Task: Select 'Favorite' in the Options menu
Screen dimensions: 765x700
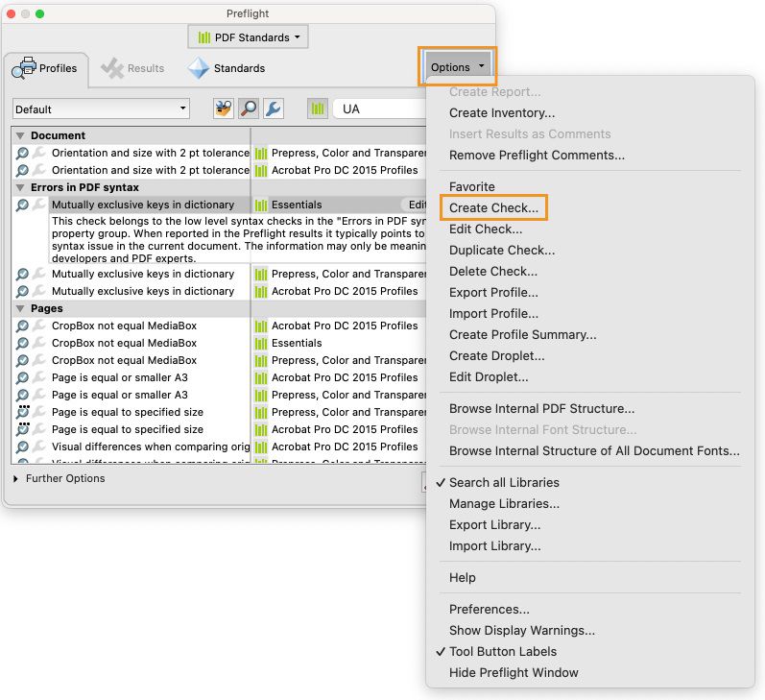Action: pos(472,186)
